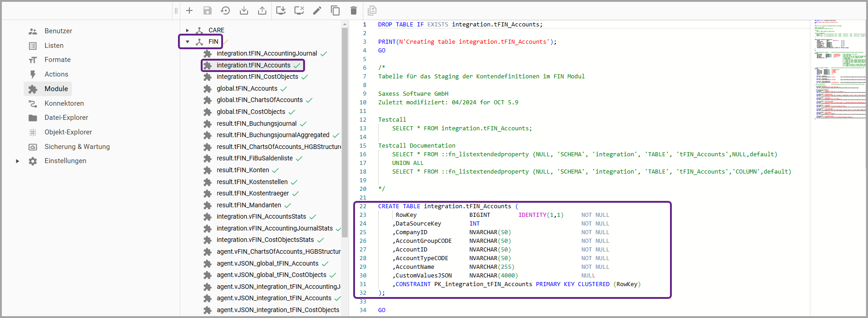Image resolution: width=868 pixels, height=318 pixels.
Task: Go to Objekt-Explorer in the sidebar
Action: (68, 132)
